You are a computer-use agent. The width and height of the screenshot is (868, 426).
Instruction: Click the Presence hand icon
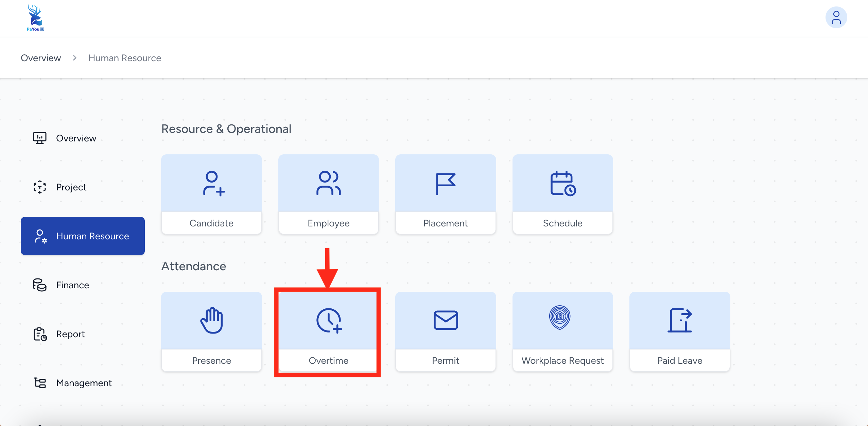click(212, 321)
